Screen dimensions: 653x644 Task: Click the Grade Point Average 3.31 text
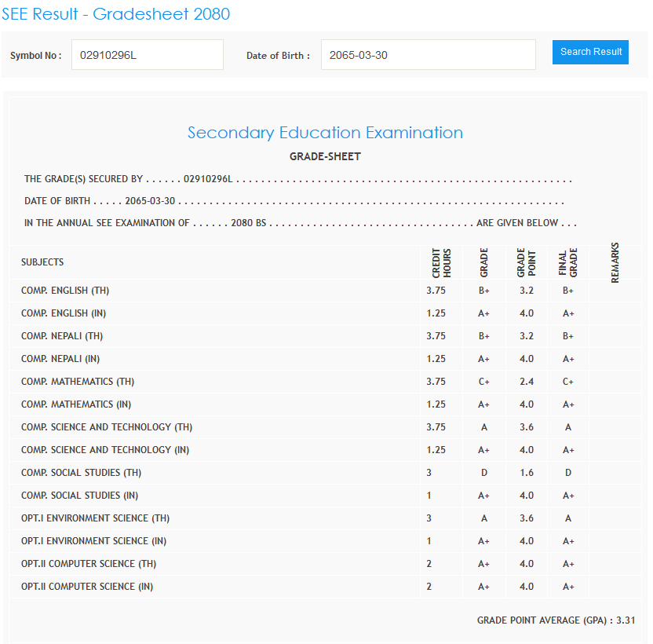click(556, 620)
